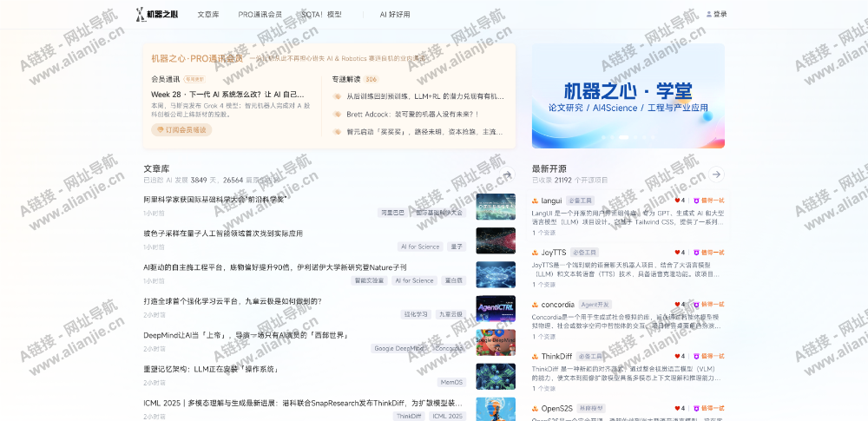Image resolution: width=868 pixels, height=421 pixels.
Task: Click thumbnail of the 阿里科学家 article
Action: coord(496,207)
